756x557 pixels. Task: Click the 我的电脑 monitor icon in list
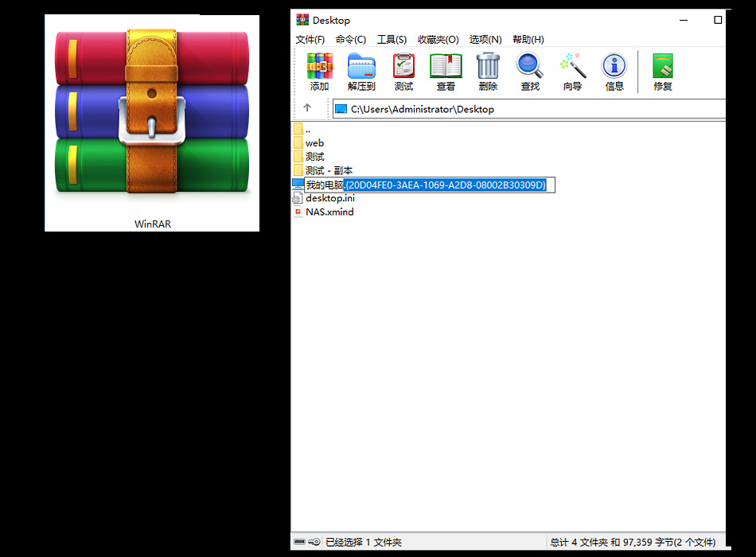(x=298, y=185)
